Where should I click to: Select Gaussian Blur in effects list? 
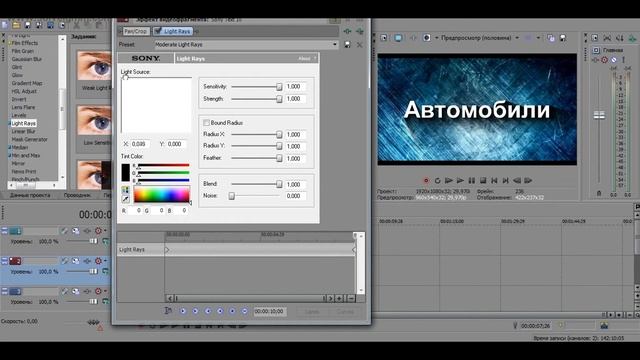(27, 59)
